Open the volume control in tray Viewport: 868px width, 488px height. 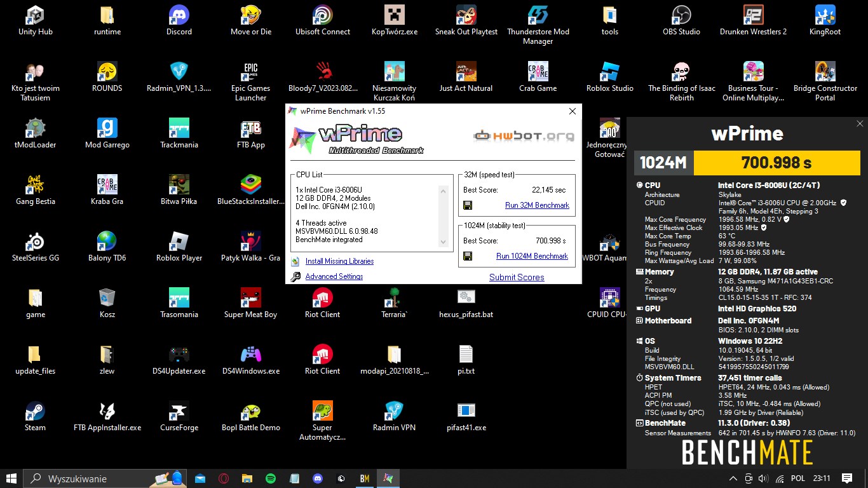pyautogui.click(x=763, y=478)
